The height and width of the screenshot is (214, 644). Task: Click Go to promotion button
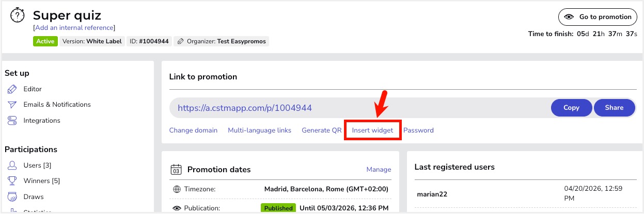[597, 17]
